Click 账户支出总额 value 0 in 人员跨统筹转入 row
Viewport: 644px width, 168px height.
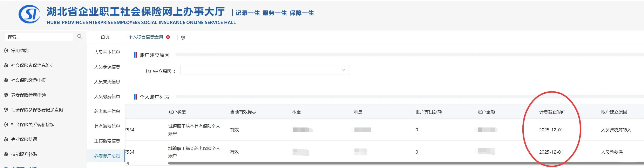point(417,130)
